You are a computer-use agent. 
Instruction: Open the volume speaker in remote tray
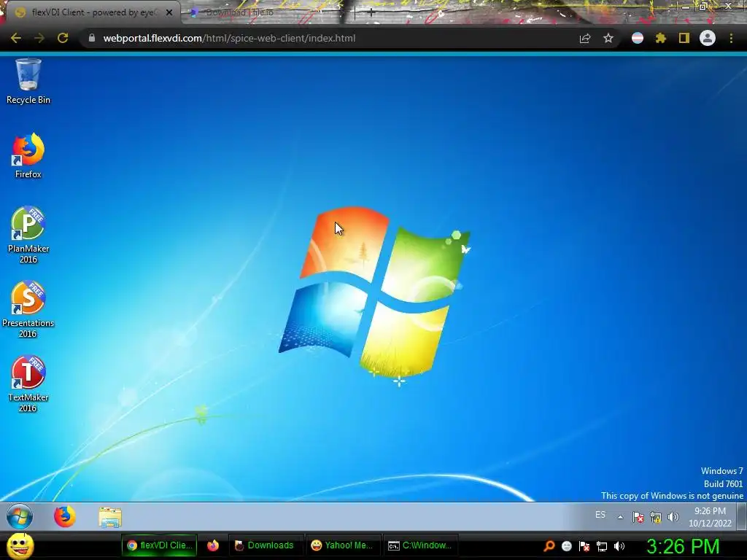pyautogui.click(x=673, y=517)
